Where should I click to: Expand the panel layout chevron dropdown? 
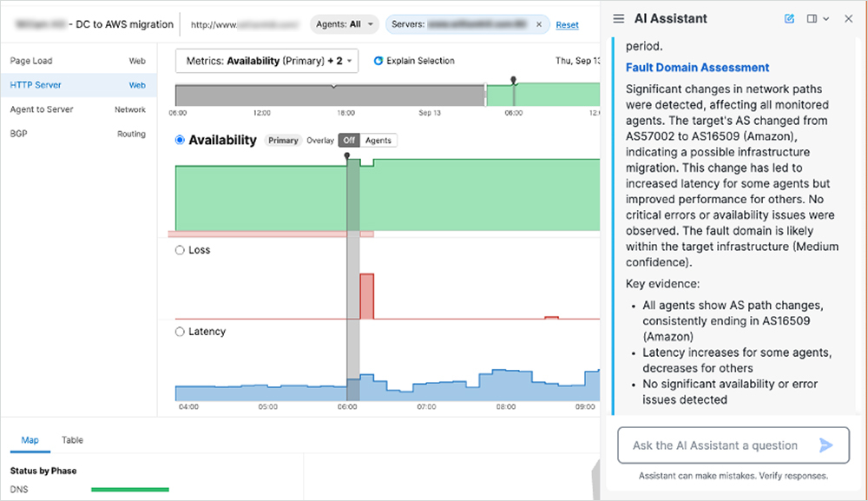(x=825, y=18)
